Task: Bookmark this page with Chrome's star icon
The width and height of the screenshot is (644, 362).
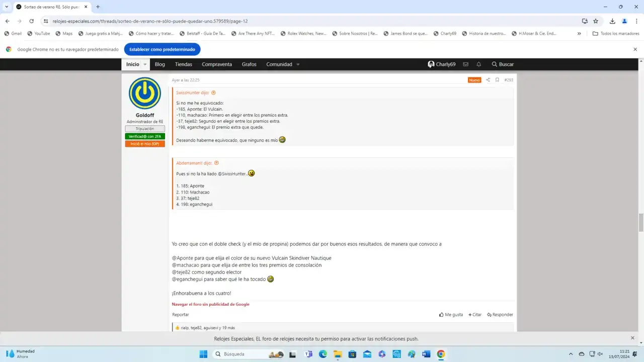Action: pyautogui.click(x=596, y=21)
